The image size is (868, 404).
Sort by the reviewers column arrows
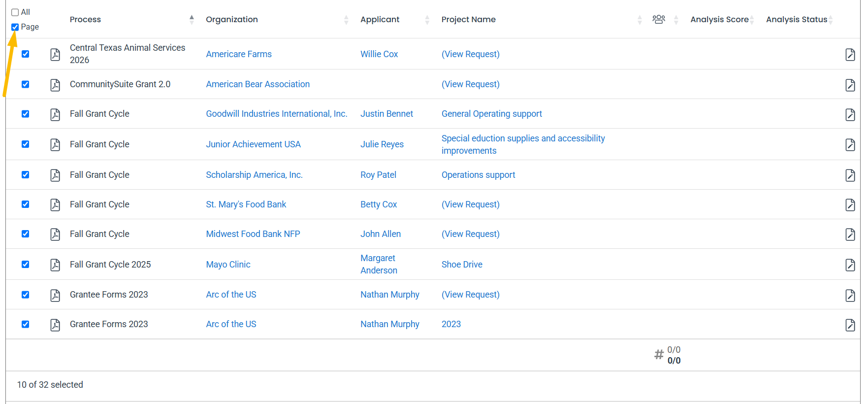[x=676, y=20]
